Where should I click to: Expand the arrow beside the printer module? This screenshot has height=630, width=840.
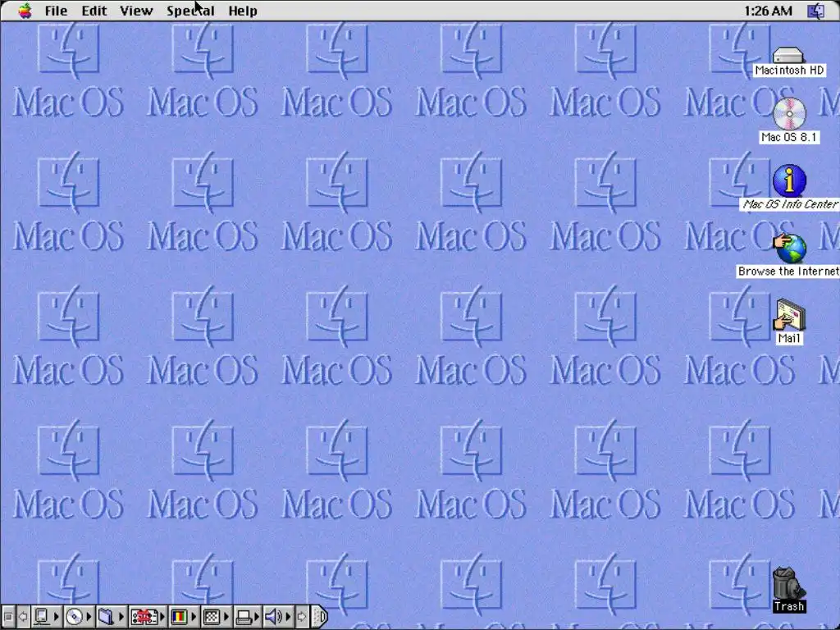[257, 617]
